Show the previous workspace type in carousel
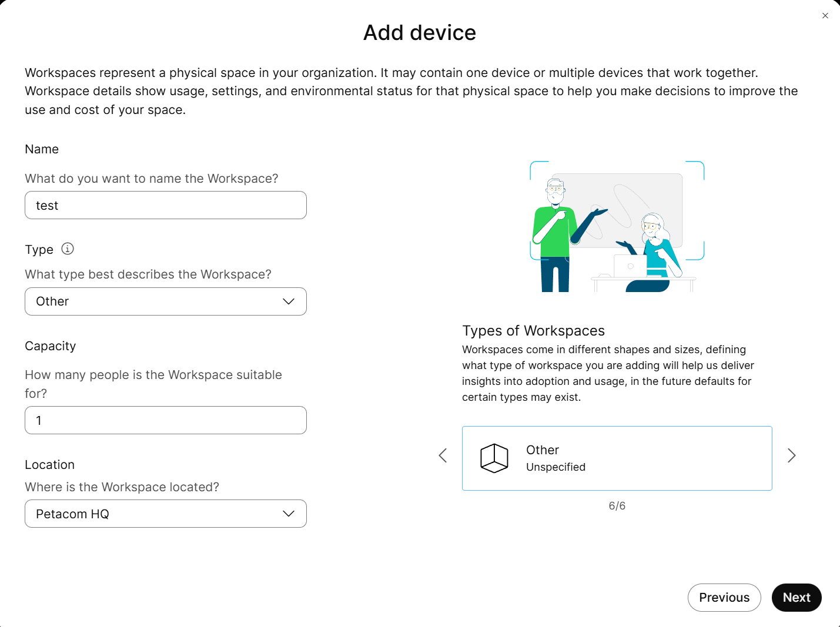This screenshot has width=840, height=627. [443, 455]
